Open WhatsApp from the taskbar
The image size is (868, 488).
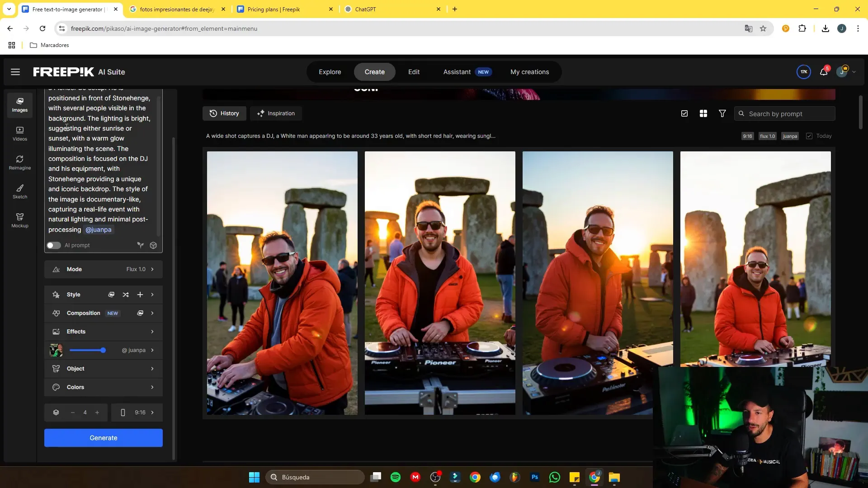coord(555,477)
